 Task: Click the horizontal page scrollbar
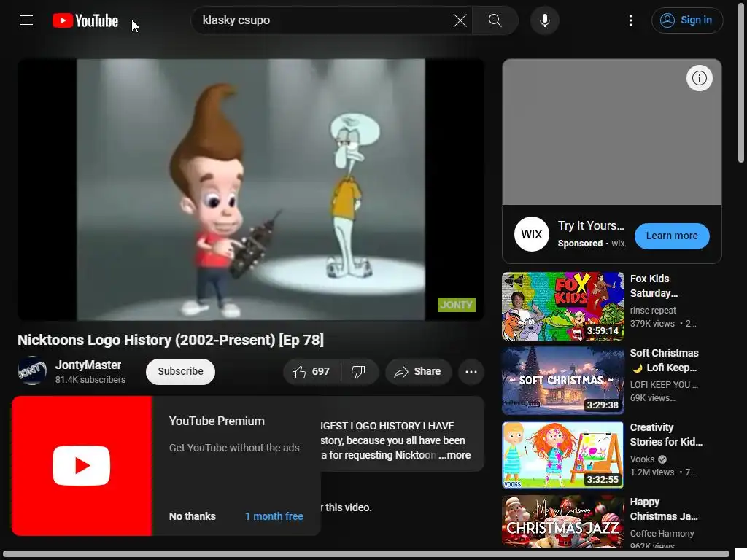(366, 555)
